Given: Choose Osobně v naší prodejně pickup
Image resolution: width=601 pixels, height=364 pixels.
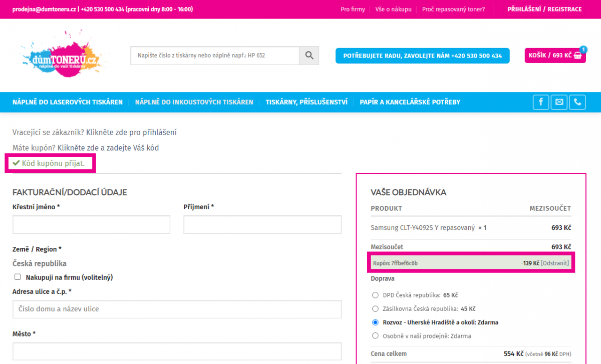Looking at the screenshot, I should click(x=376, y=336).
